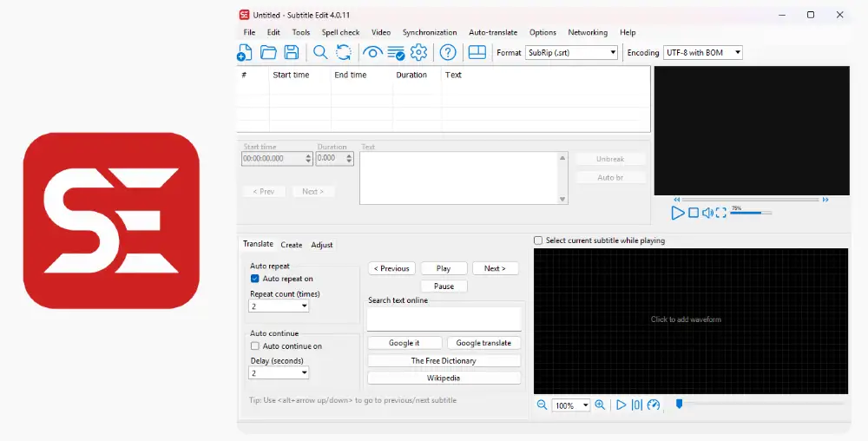Click the Next > button beside Play
Screen dimensions: 868x441
point(495,268)
